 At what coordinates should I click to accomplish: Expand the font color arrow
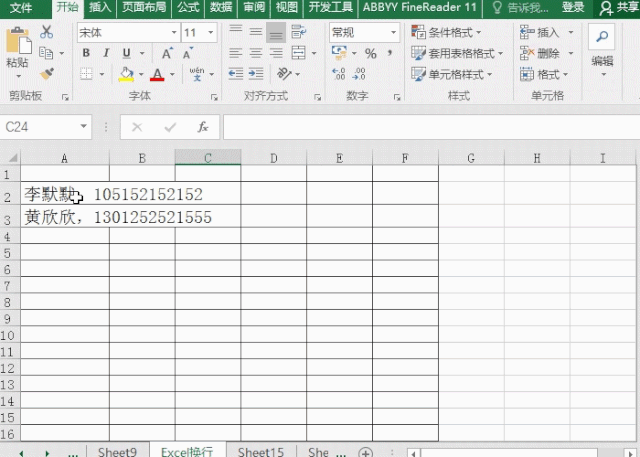pos(172,75)
